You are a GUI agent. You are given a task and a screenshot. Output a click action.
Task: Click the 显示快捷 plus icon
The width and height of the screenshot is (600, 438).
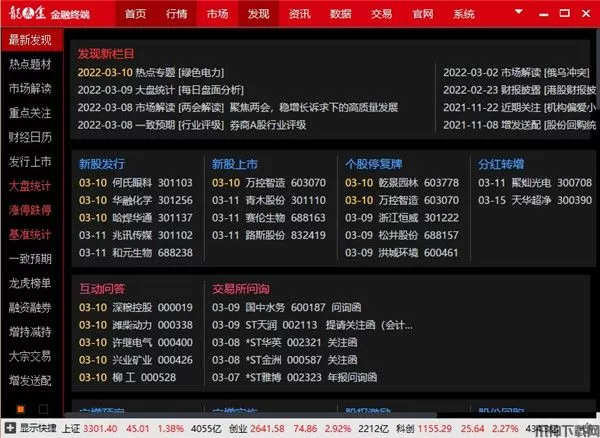tap(10, 428)
